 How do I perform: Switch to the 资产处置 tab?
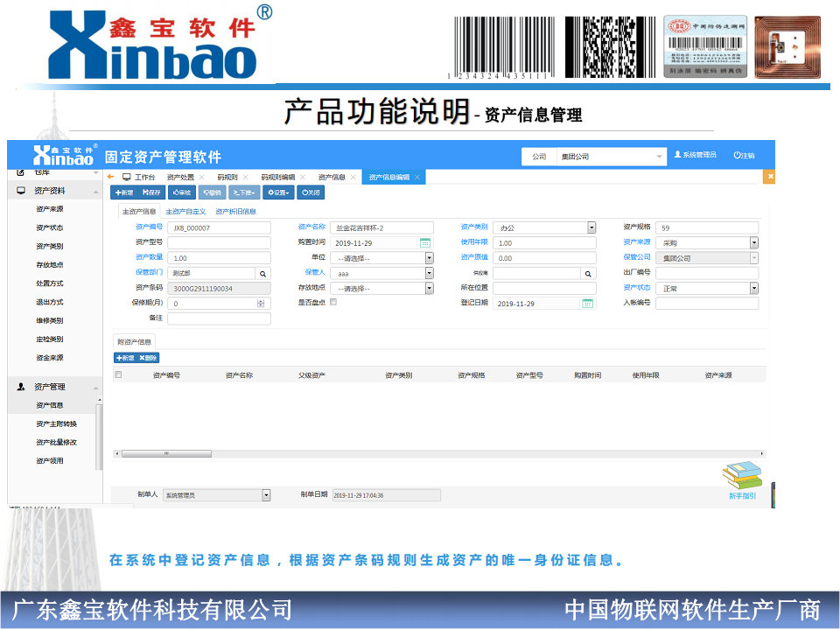pos(180,178)
